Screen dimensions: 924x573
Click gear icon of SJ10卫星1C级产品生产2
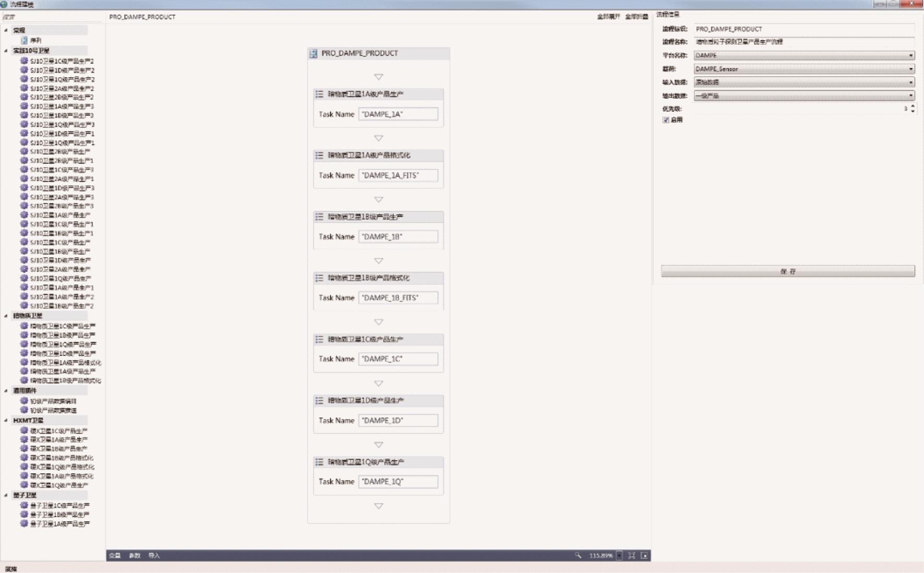coord(24,61)
